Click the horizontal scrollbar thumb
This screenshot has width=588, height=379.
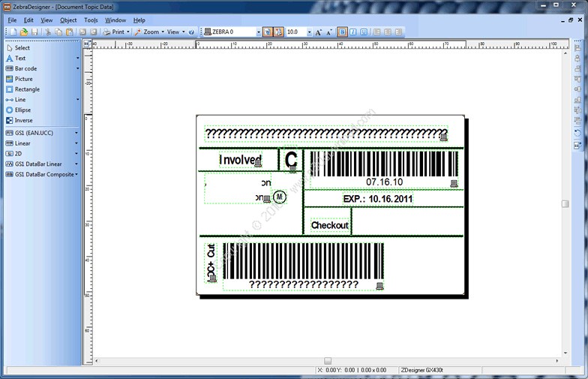(x=328, y=360)
